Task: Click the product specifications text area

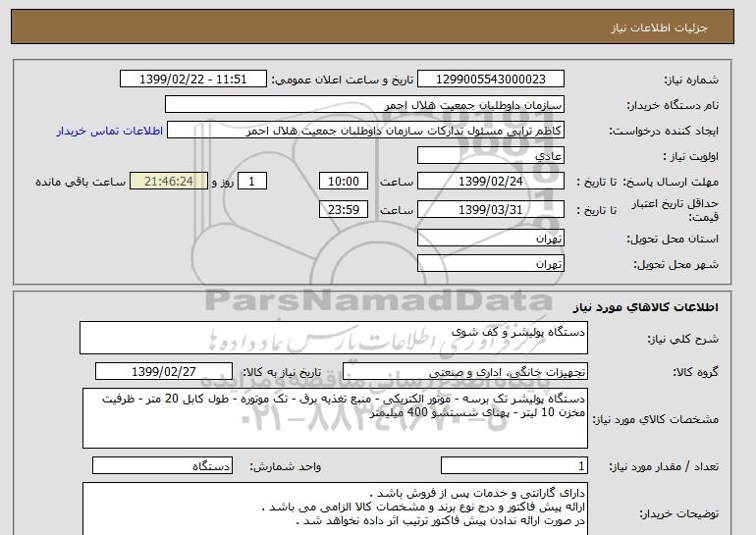Action: pos(335,418)
